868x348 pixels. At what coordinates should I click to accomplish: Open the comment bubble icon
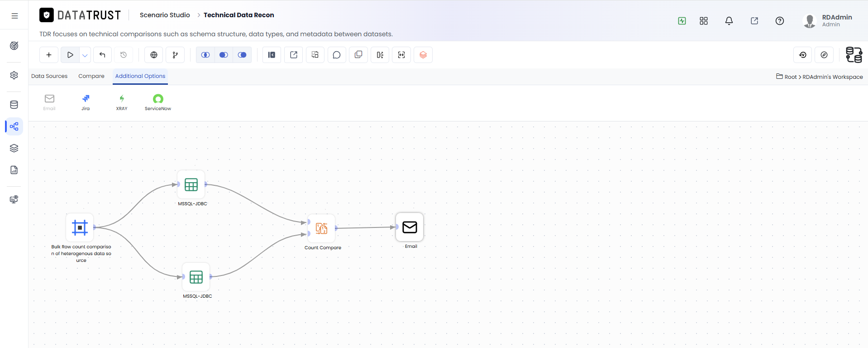tap(337, 55)
